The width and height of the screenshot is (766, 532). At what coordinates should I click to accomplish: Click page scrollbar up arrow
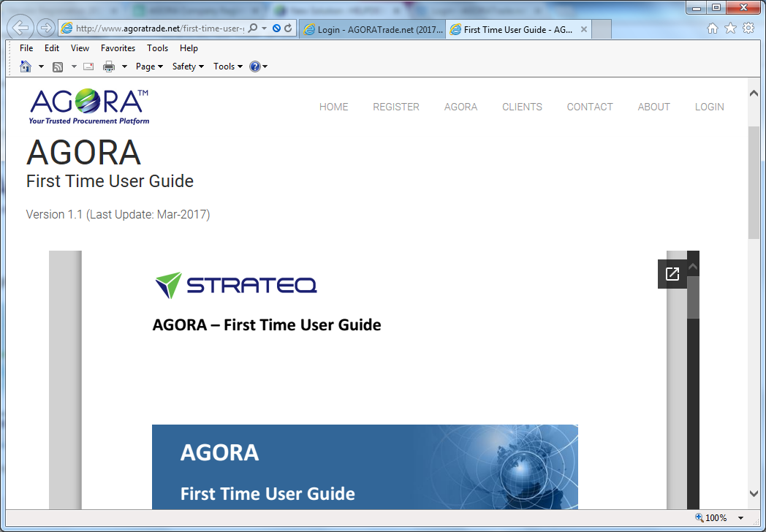click(x=754, y=93)
